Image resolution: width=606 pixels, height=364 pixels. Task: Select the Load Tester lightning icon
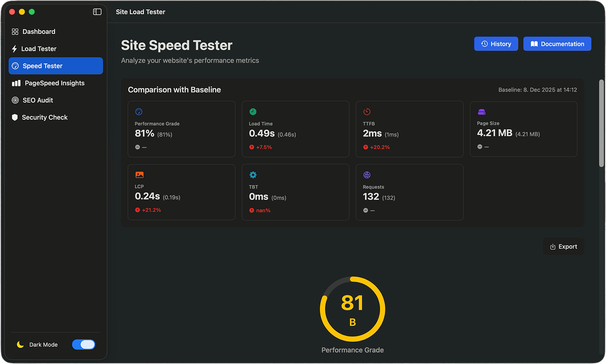coord(14,48)
